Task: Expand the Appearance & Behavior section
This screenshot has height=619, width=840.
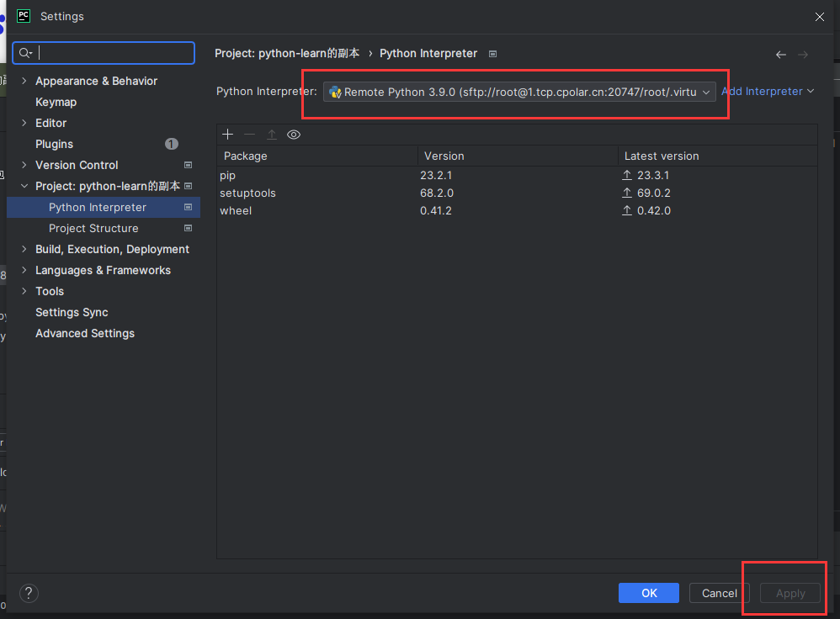Action: coord(24,81)
